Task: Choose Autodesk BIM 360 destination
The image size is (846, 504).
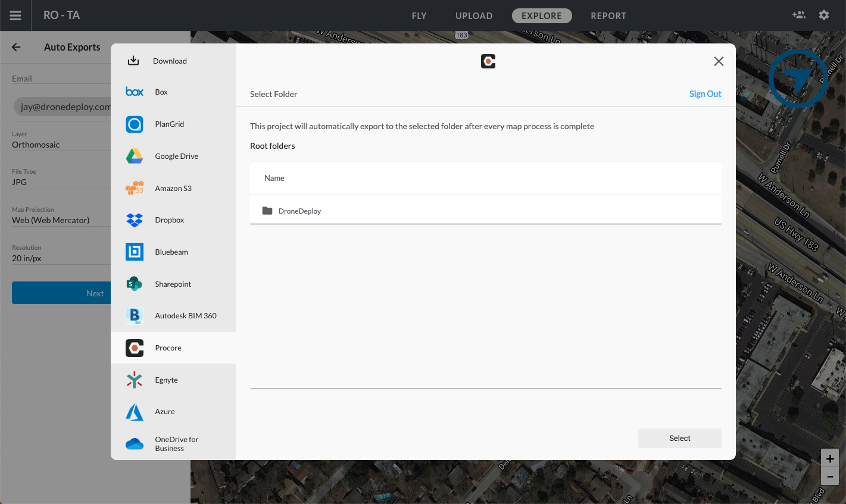Action: tap(173, 315)
